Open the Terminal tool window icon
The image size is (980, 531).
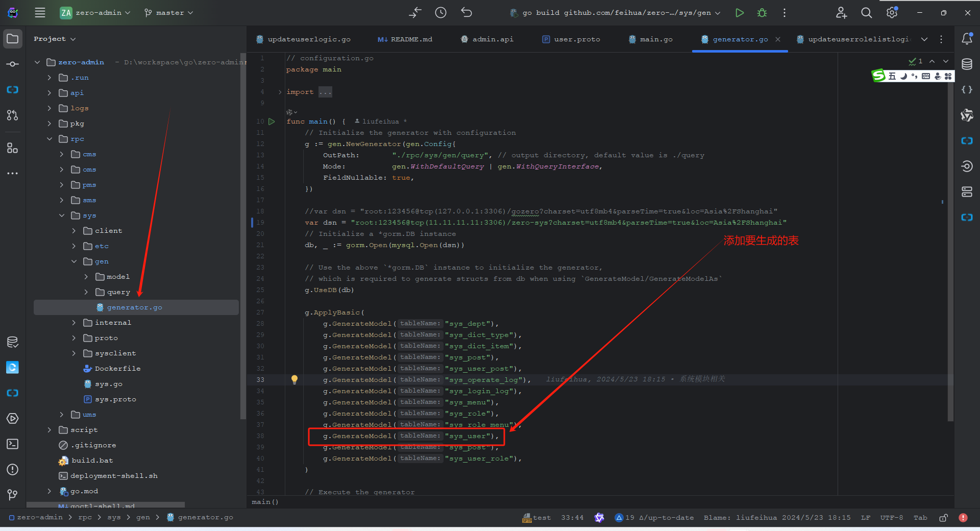tap(13, 444)
